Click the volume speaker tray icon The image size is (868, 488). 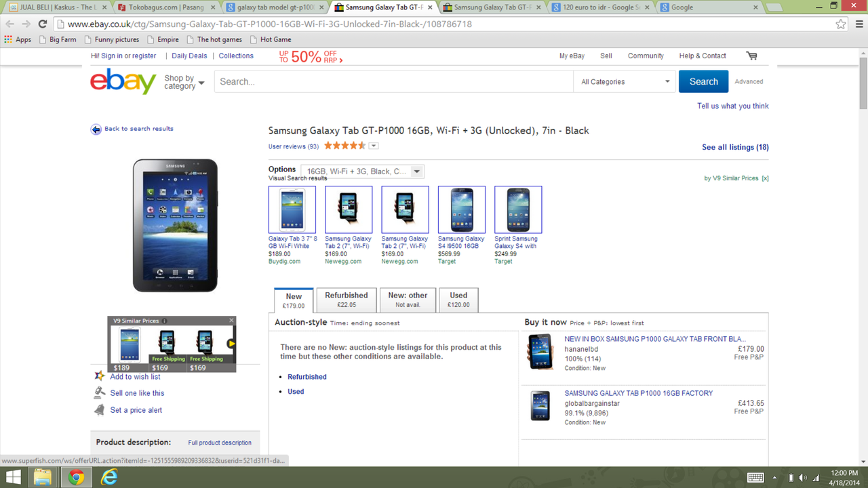[802, 477]
